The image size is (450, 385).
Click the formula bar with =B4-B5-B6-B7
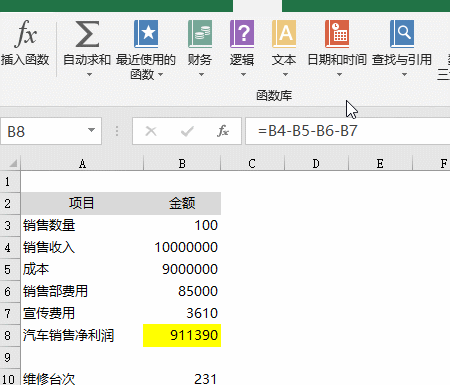coord(348,131)
